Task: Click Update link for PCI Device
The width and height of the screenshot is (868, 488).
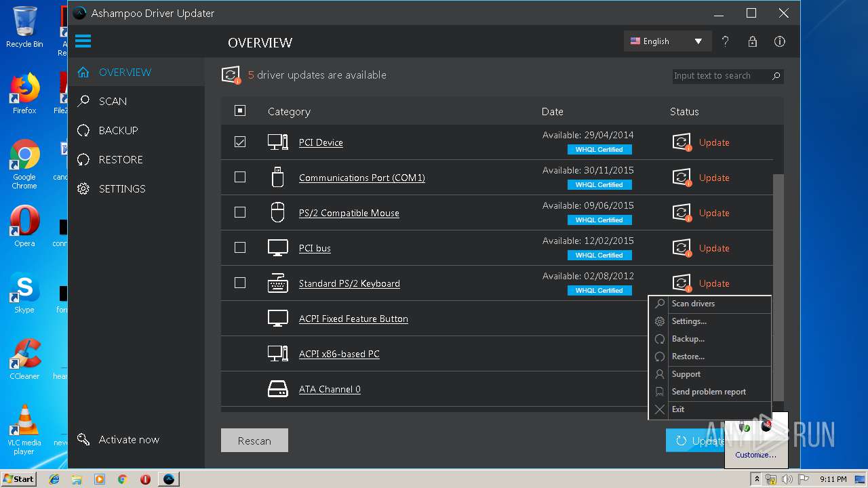Action: pos(714,142)
